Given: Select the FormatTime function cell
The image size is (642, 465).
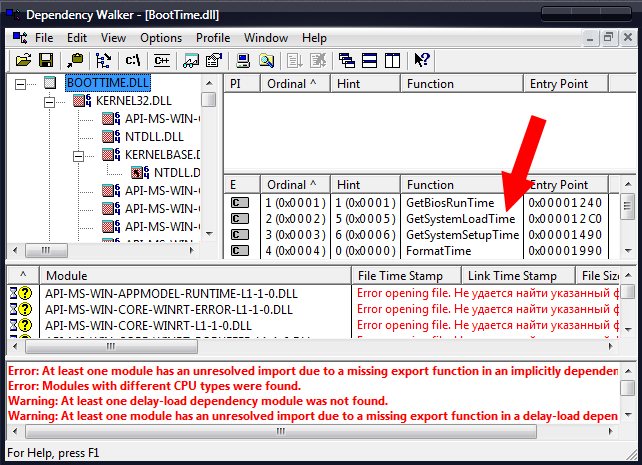Looking at the screenshot, I should 439,251.
